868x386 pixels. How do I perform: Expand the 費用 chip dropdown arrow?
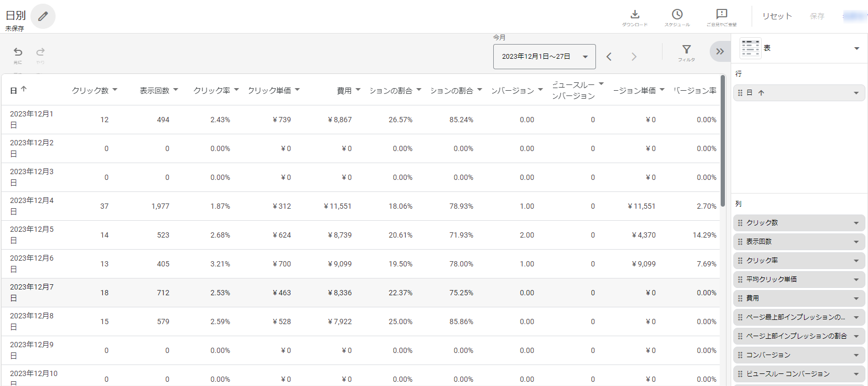(856, 298)
